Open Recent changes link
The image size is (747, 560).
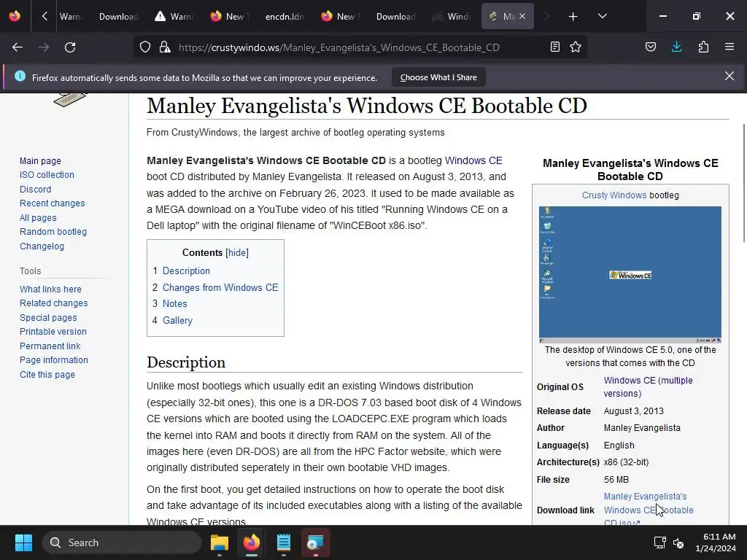coord(53,203)
